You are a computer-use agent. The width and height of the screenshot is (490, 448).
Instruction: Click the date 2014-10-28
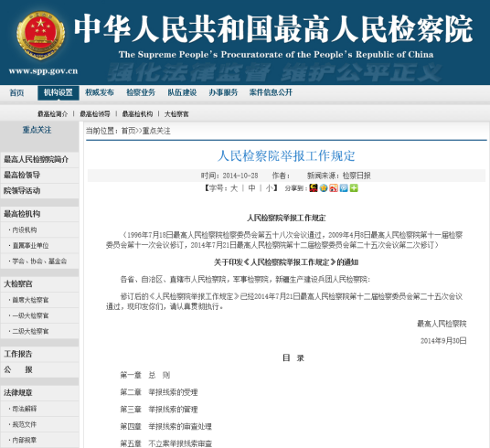coord(240,176)
